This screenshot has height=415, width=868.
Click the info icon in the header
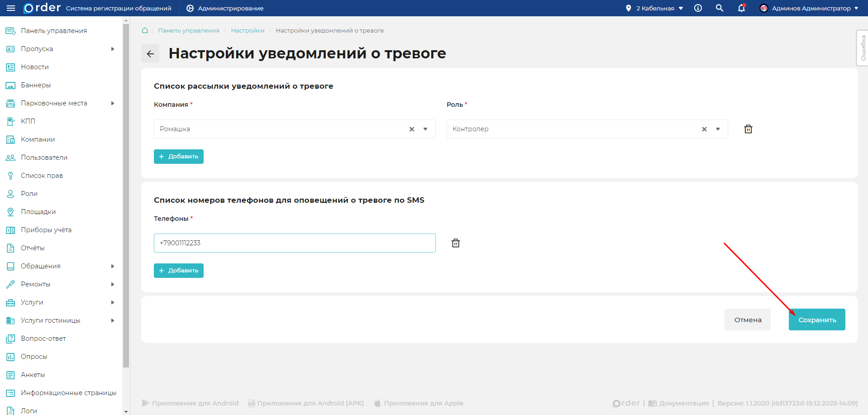point(697,8)
